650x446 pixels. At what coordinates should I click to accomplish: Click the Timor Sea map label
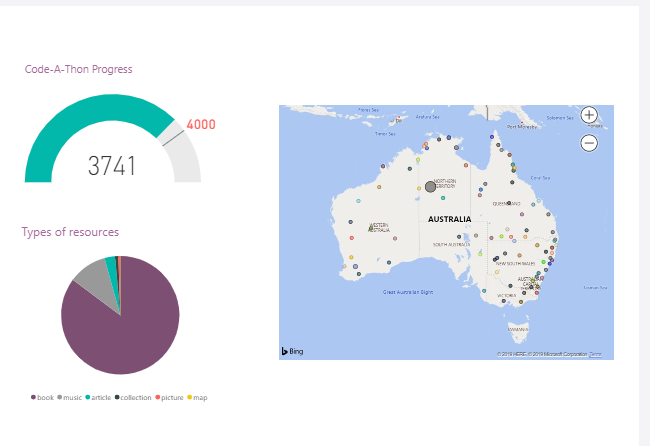pyautogui.click(x=385, y=134)
